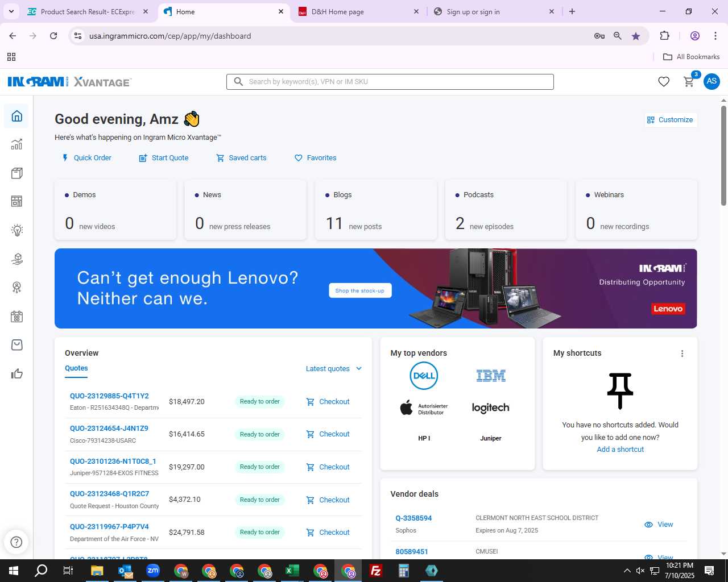Show hidden system tray icons
Screen dimensions: 728x582
point(627,571)
